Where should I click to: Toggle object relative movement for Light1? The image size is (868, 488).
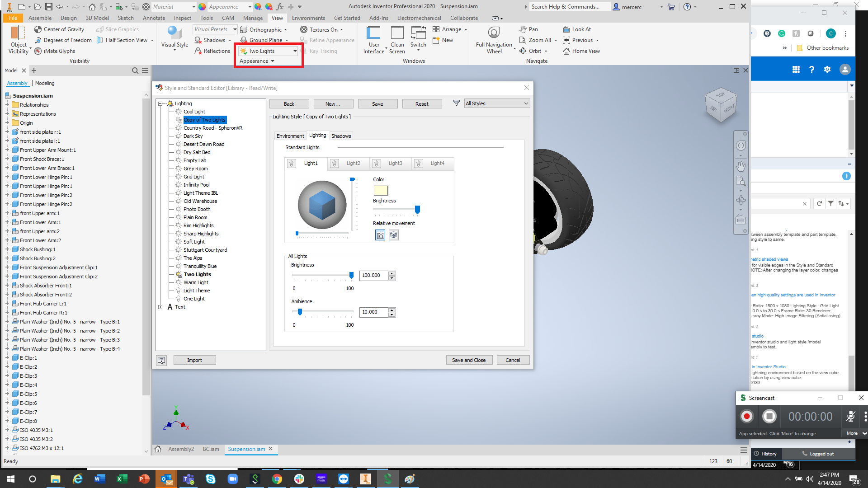pyautogui.click(x=393, y=235)
